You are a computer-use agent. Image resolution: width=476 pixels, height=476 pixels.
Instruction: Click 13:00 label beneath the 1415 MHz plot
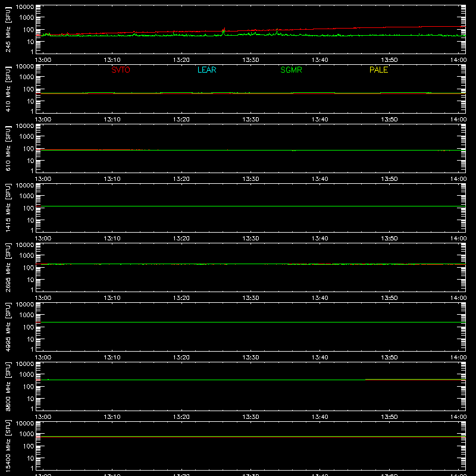point(43,239)
